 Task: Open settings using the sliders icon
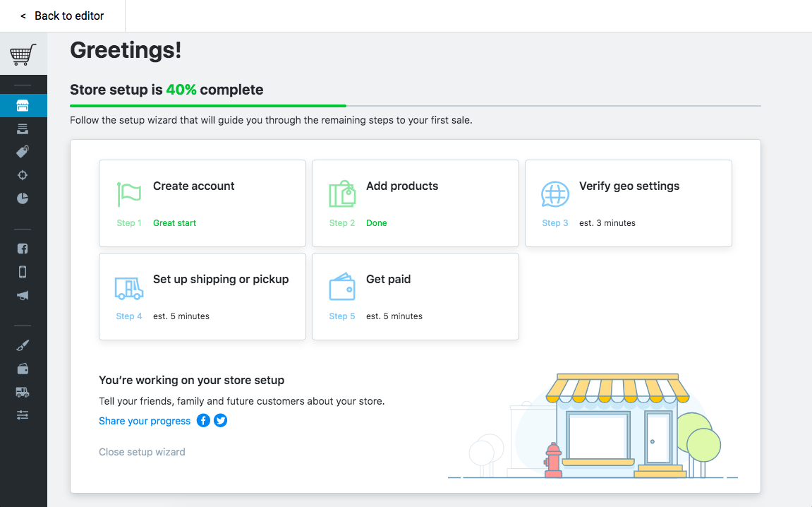pos(23,414)
